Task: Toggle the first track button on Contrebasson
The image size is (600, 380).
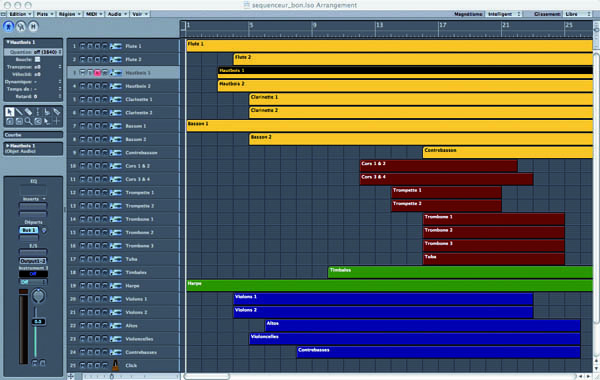Action: 82,153
